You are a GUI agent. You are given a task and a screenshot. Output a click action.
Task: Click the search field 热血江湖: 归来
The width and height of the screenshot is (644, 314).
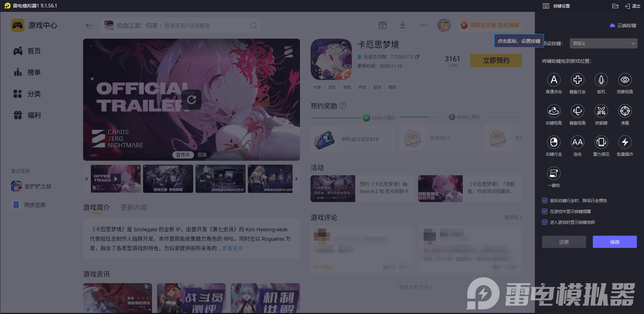click(x=181, y=25)
